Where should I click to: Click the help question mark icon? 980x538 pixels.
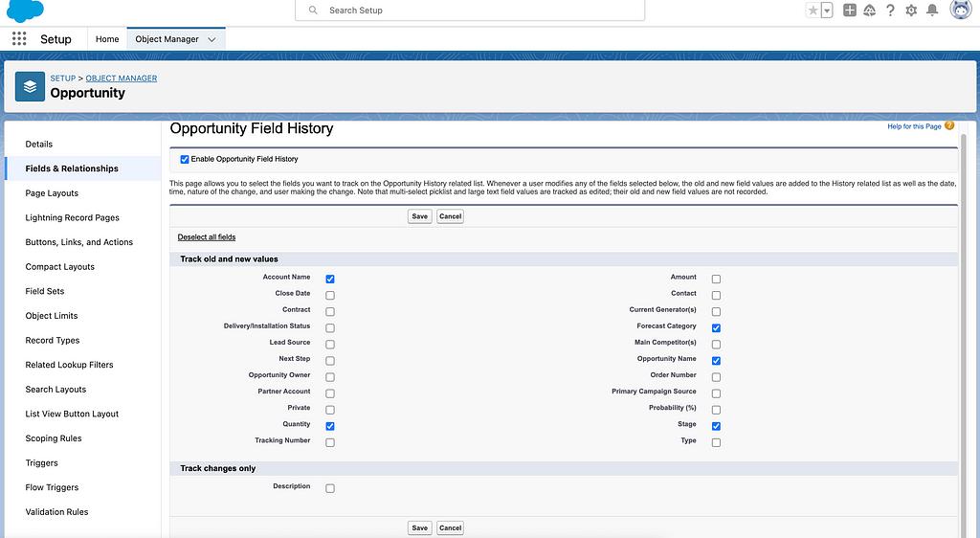pos(890,11)
